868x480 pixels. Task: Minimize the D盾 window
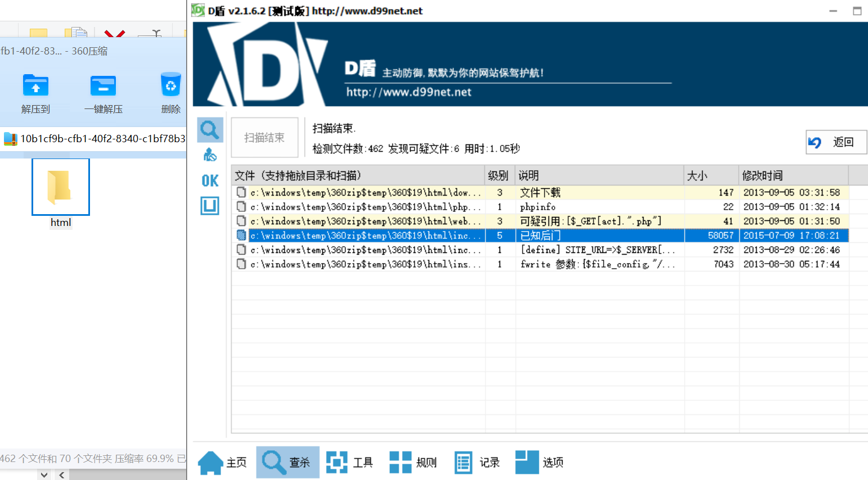pyautogui.click(x=833, y=11)
